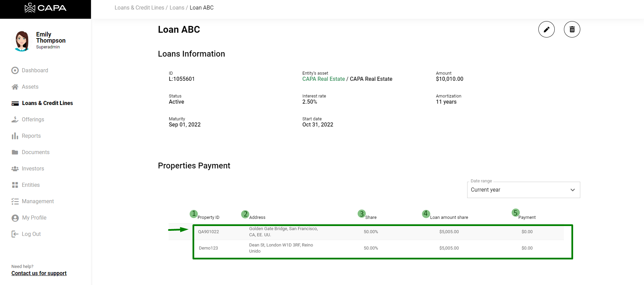This screenshot has height=285, width=644.
Task: Click property ID QA901022
Action: coord(209,232)
